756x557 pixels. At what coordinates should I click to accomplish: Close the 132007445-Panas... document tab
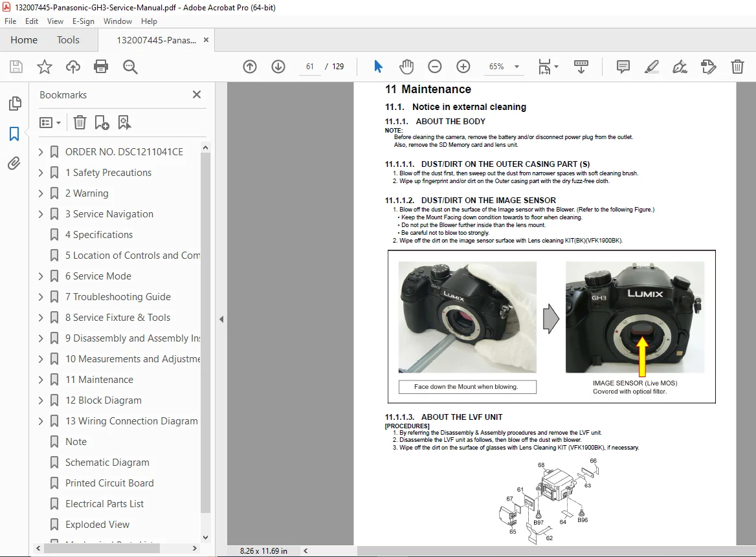click(x=206, y=40)
